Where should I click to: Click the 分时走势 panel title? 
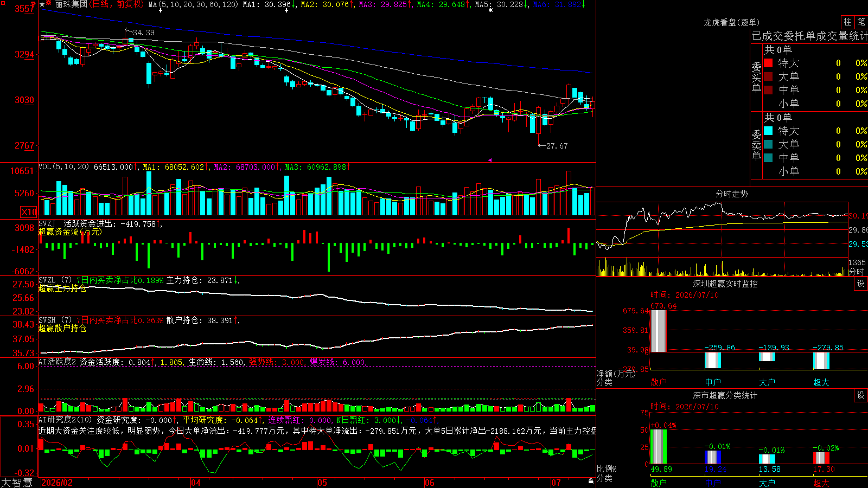click(x=732, y=194)
